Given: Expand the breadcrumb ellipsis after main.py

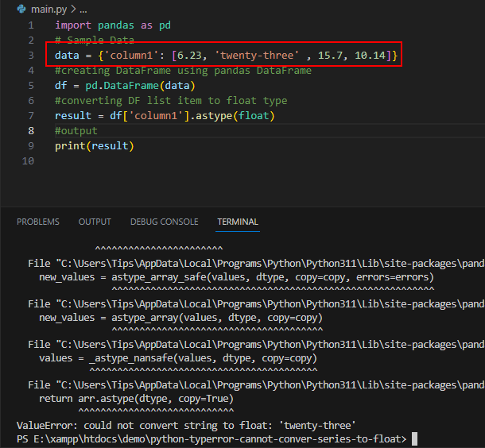Looking at the screenshot, I should point(83,10).
